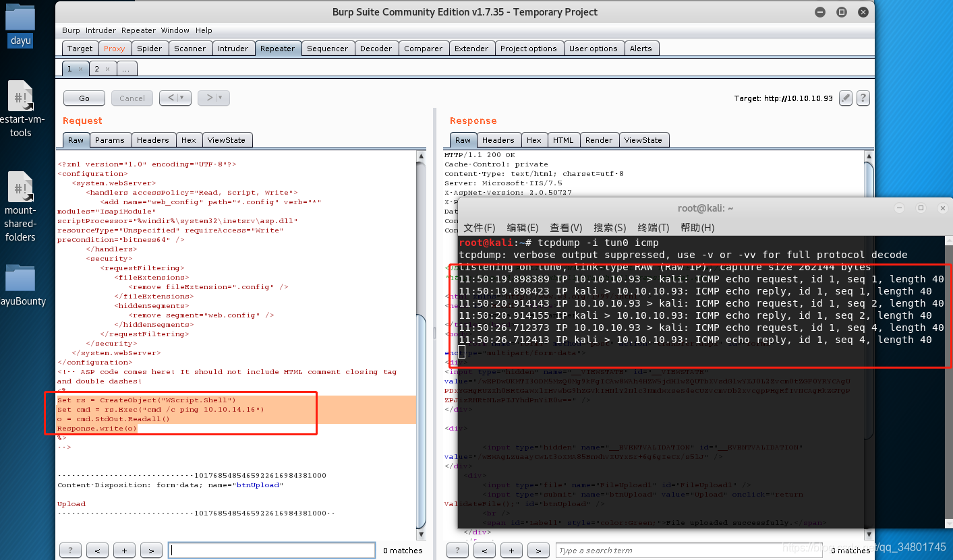Screen dimensions: 953x560
Task: Open new Repeater tab with ellipsis
Action: [127, 69]
